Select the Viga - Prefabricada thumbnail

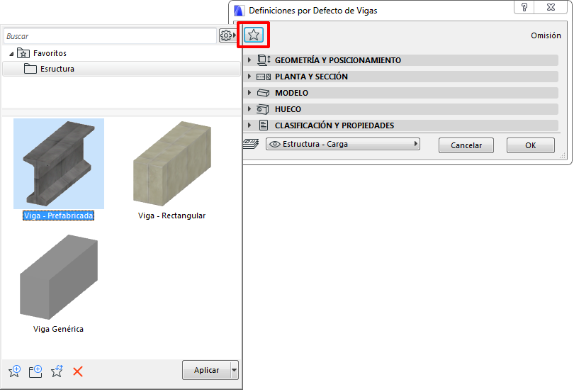pos(59,164)
